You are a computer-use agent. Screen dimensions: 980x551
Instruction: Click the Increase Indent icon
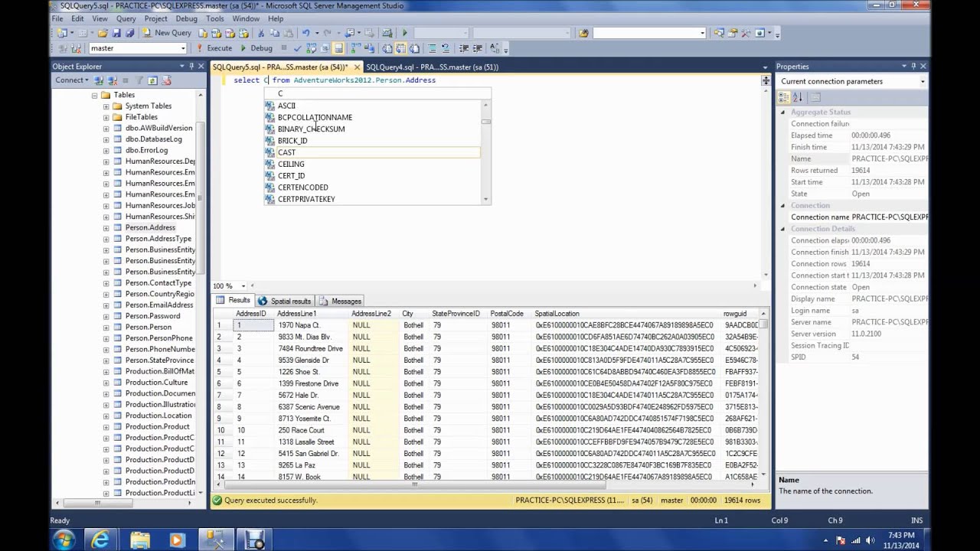point(477,48)
